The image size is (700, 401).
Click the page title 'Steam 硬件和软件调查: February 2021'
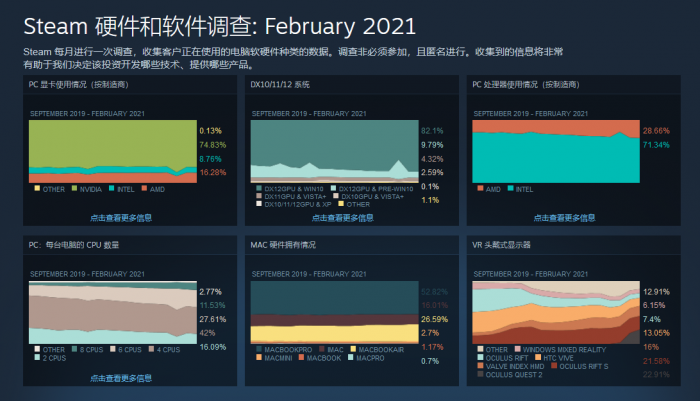point(220,26)
